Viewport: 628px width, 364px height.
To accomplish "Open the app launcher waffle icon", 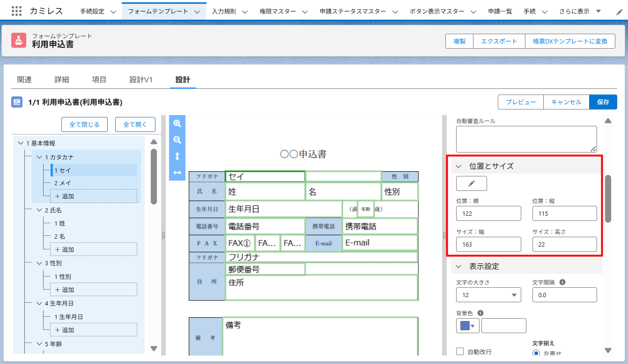I will (x=16, y=10).
